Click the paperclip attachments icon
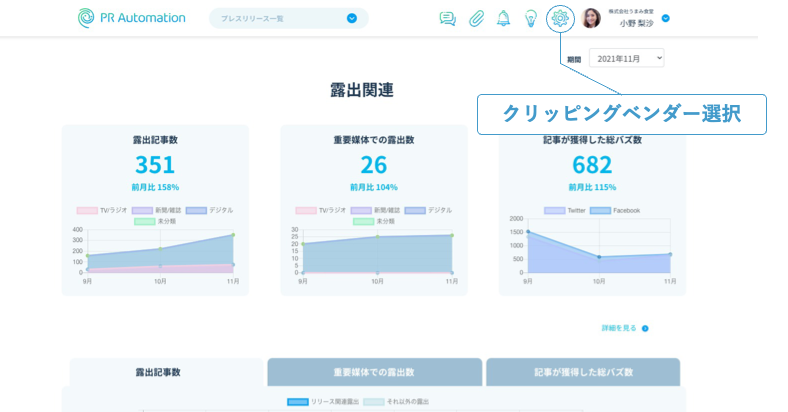Screen dimensions: 788x412 pos(476,18)
